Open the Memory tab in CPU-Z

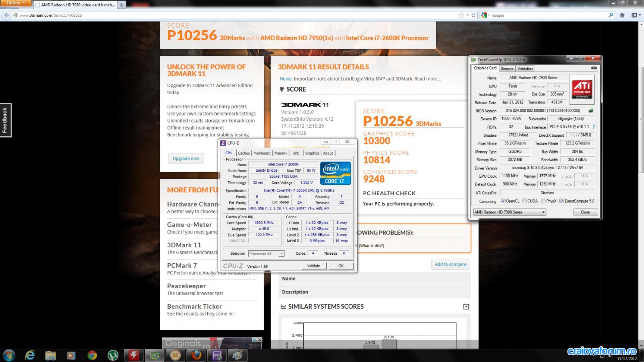tap(281, 153)
